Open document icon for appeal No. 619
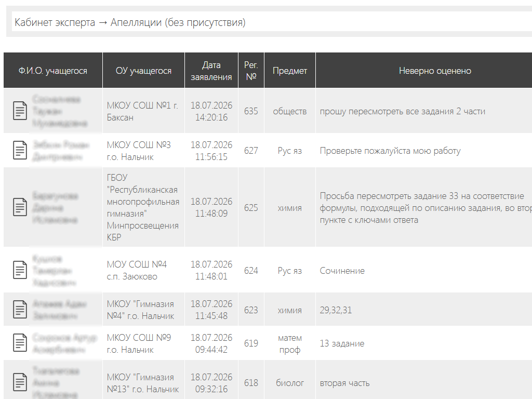Image resolution: width=532 pixels, height=399 pixels. (x=20, y=343)
